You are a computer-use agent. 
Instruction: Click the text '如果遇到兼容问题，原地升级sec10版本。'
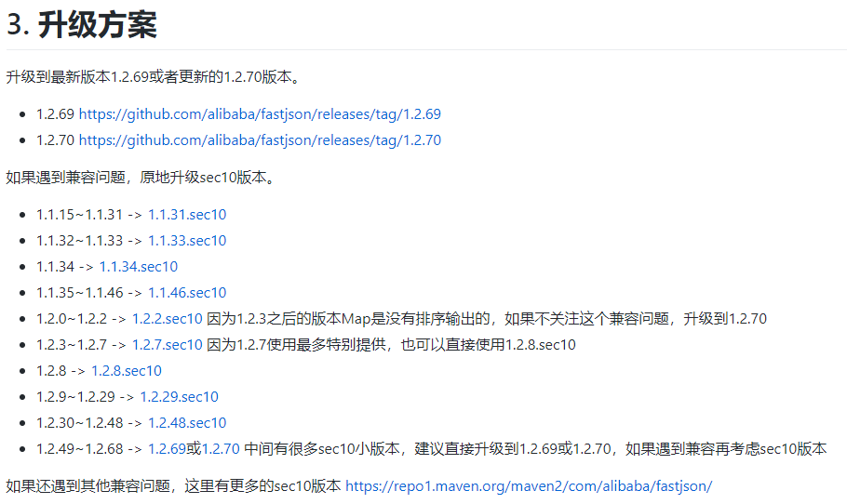point(141,178)
